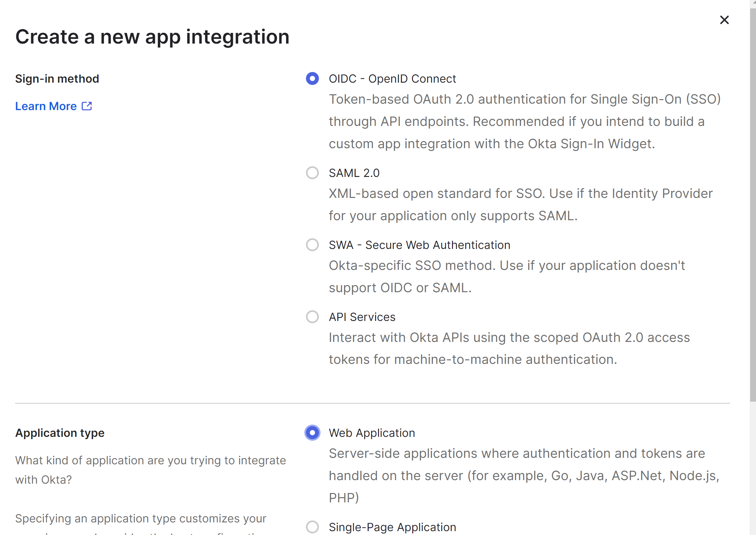Close the Create a new app integration dialog
This screenshot has height=535, width=756.
[x=724, y=20]
